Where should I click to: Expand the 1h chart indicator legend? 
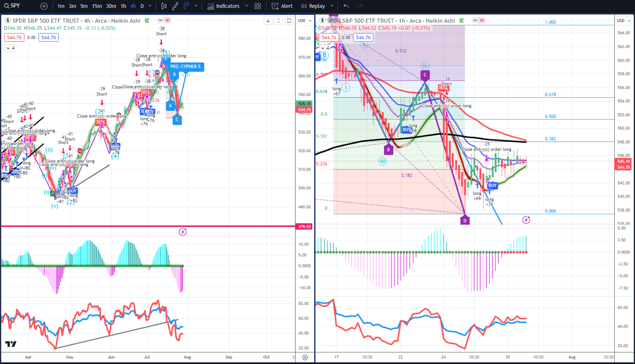coord(325,48)
